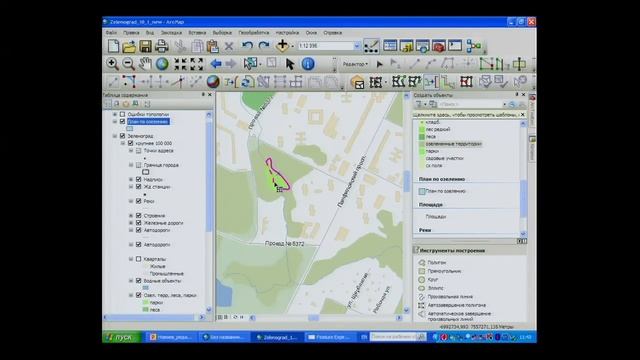Open the ModelBuilder window
Image resolution: width=640 pixels, height=360 pixels.
473,46
